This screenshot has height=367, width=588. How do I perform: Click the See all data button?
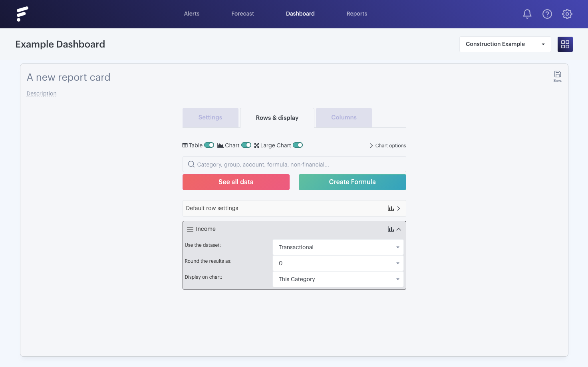tap(236, 182)
